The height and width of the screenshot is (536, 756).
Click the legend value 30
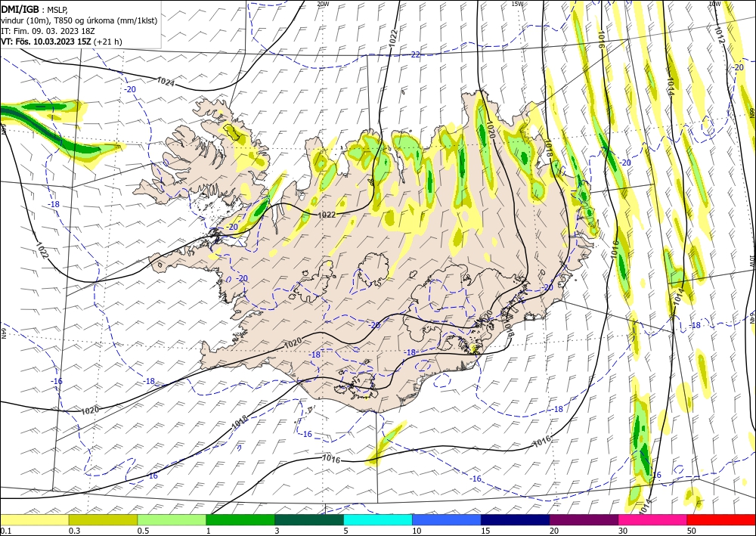(623, 531)
